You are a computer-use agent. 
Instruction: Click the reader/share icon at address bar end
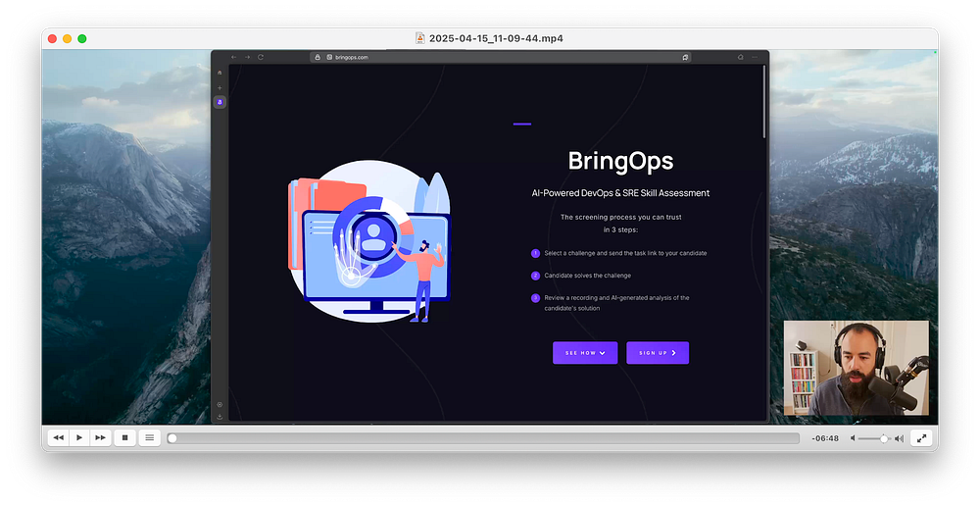(685, 57)
